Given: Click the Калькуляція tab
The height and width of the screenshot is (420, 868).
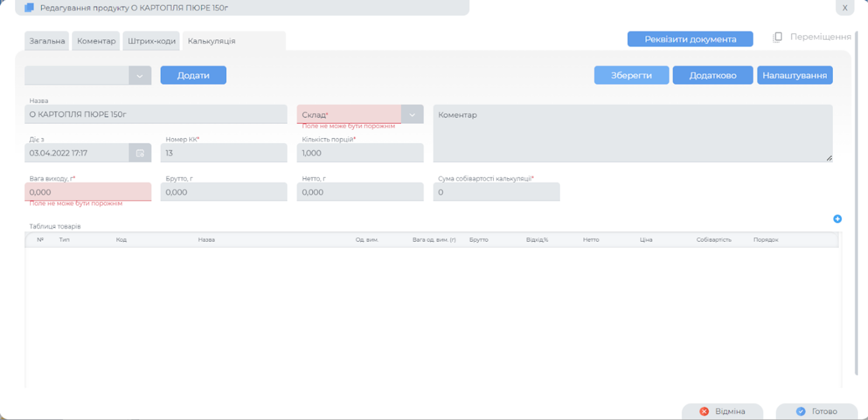Looking at the screenshot, I should (x=211, y=41).
